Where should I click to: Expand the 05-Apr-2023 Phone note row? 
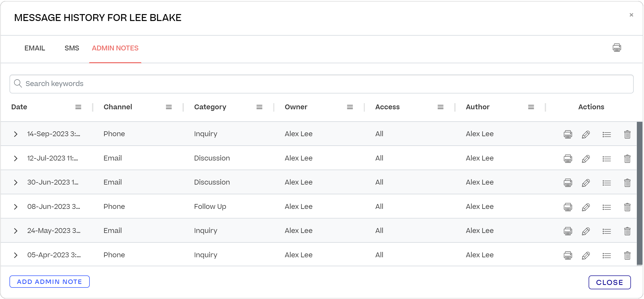16,255
